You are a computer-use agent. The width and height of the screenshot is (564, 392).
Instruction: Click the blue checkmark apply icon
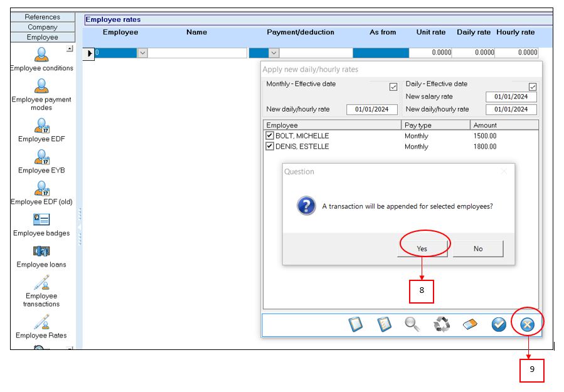[x=499, y=324]
